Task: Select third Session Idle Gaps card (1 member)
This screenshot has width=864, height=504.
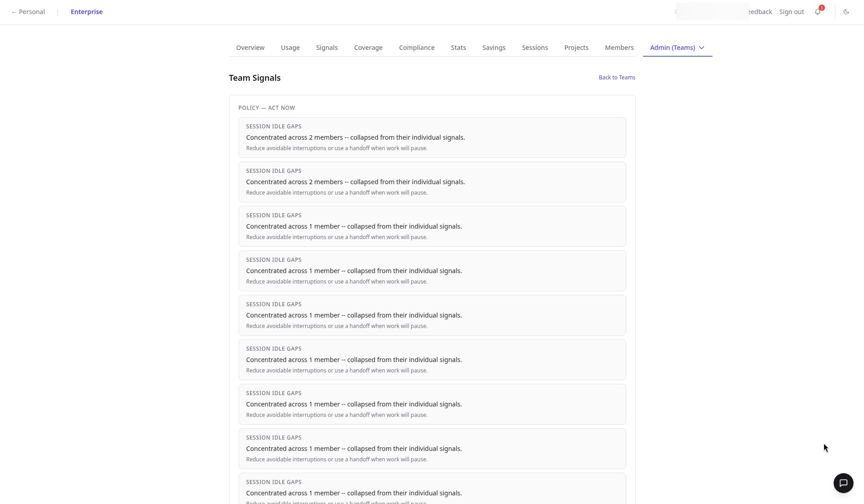Action: tap(432, 226)
